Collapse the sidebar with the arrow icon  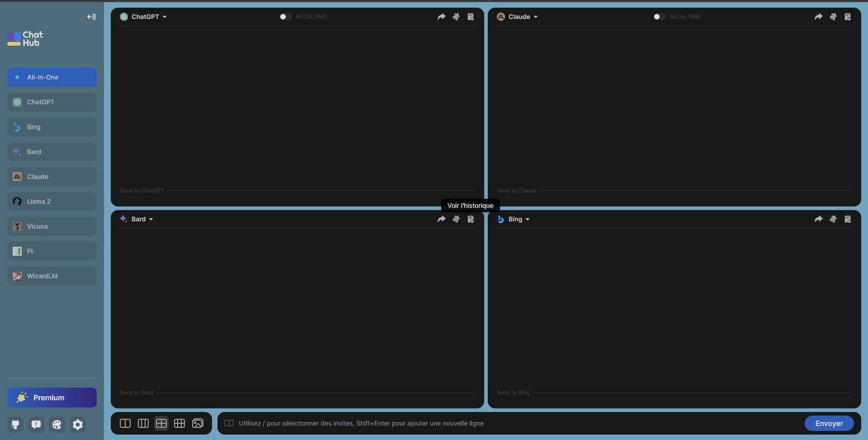point(91,17)
